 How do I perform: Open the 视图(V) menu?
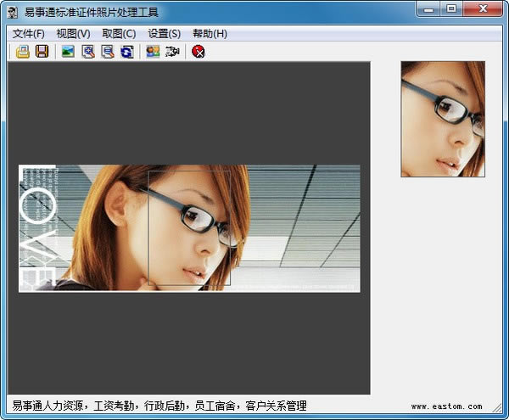tap(74, 34)
